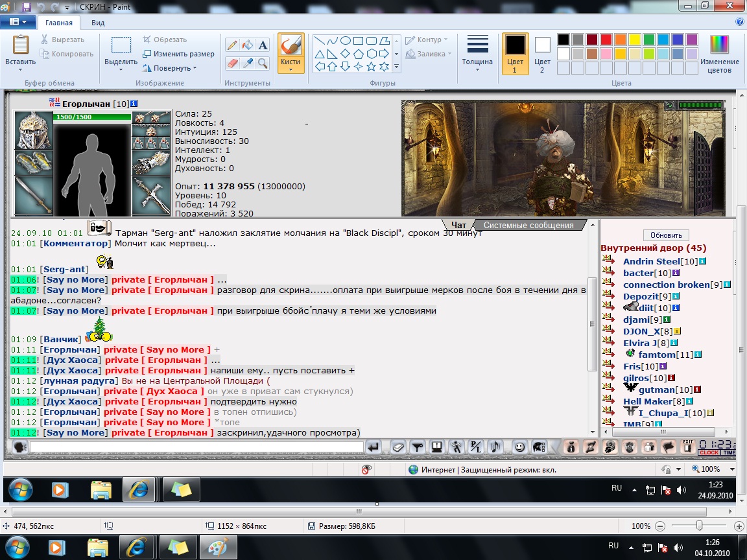The height and width of the screenshot is (560, 747).
Task: Switch to the Вид ribbon tab
Action: (x=98, y=23)
